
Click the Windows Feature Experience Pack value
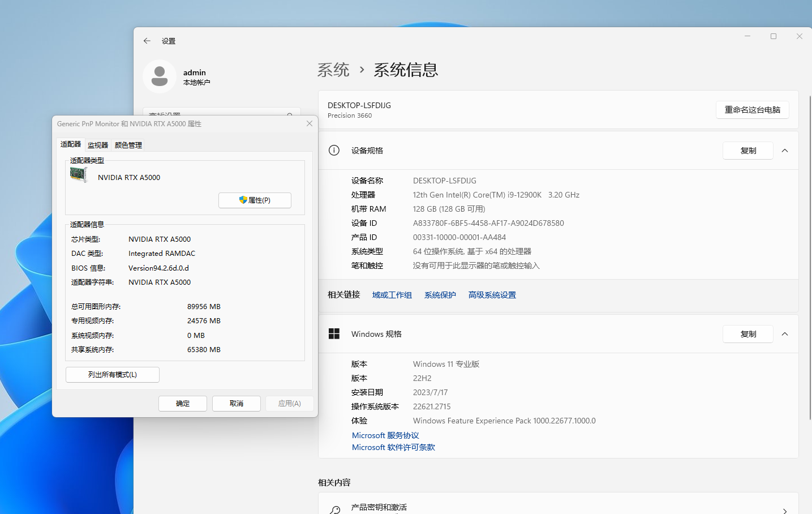(504, 421)
